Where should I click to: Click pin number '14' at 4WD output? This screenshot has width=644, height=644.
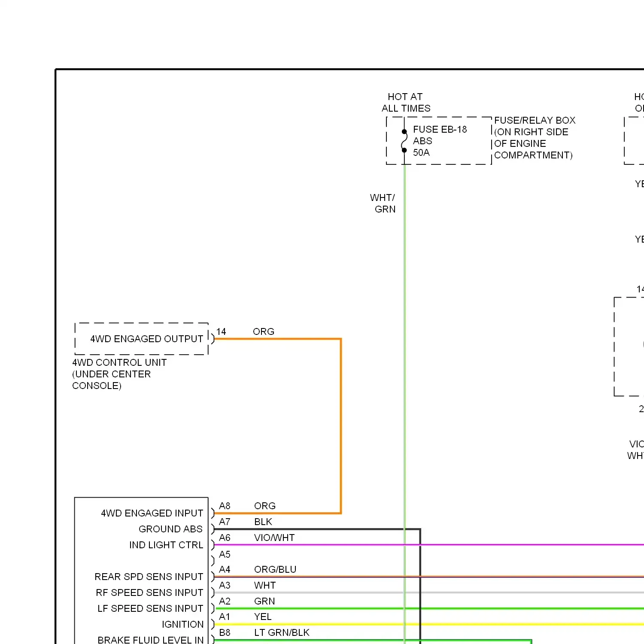221,331
